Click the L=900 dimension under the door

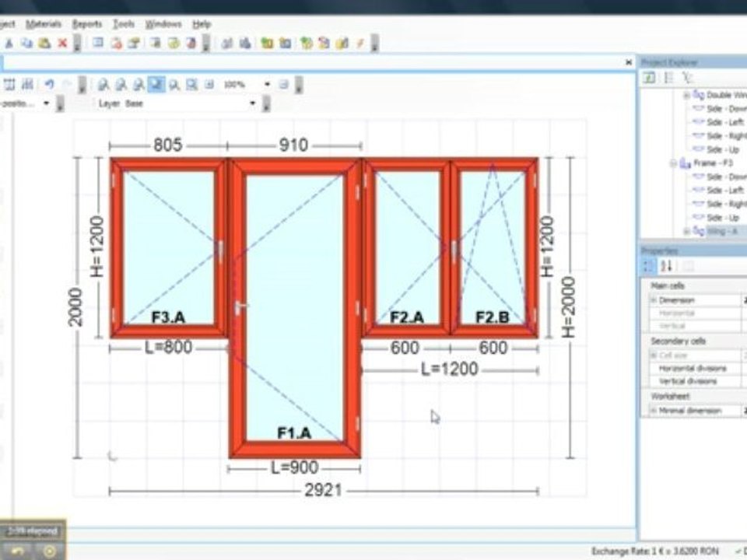pyautogui.click(x=294, y=467)
